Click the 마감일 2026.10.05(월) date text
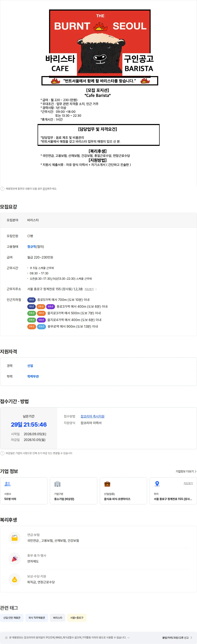 click(28, 440)
